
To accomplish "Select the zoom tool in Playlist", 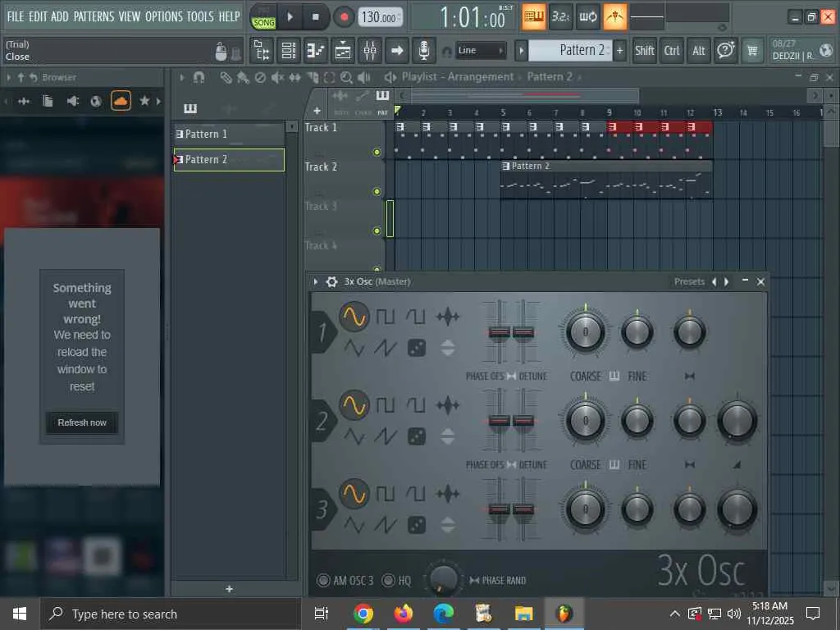I will point(346,78).
